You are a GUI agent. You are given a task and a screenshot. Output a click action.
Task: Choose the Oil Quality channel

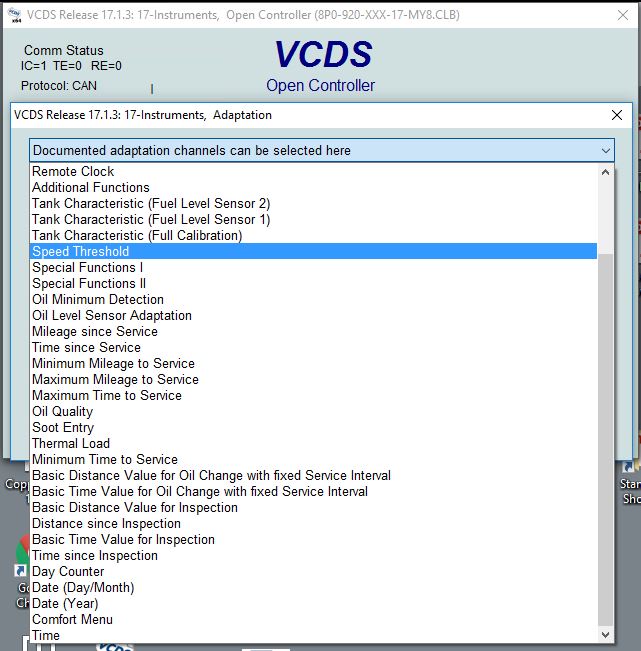(x=313, y=411)
